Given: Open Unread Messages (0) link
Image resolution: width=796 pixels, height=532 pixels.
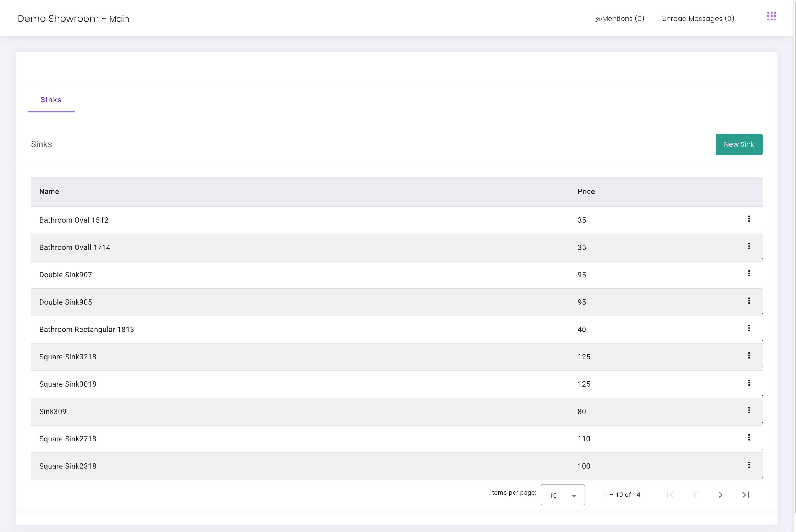Looking at the screenshot, I should [698, 19].
